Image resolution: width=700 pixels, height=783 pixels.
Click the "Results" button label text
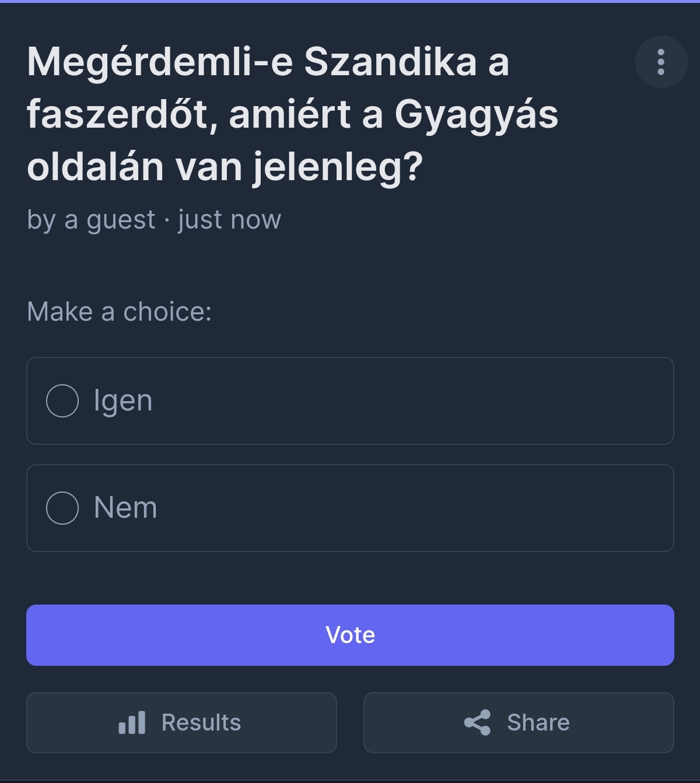201,722
